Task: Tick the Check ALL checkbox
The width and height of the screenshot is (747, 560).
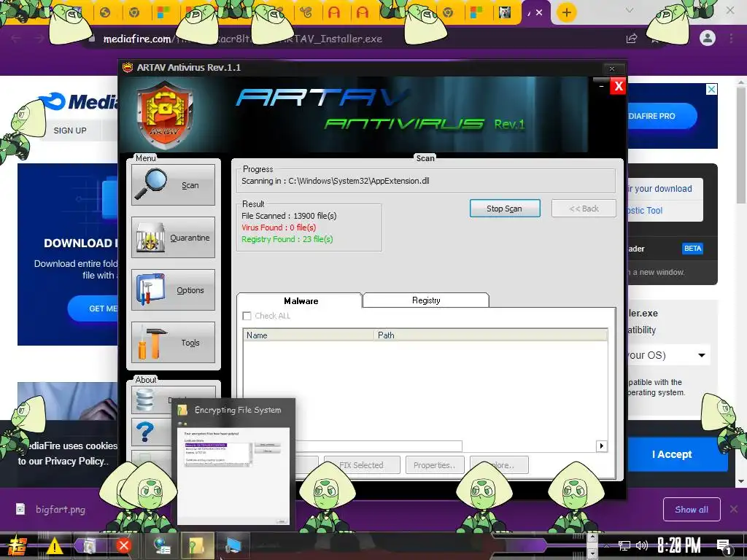Action: [247, 316]
